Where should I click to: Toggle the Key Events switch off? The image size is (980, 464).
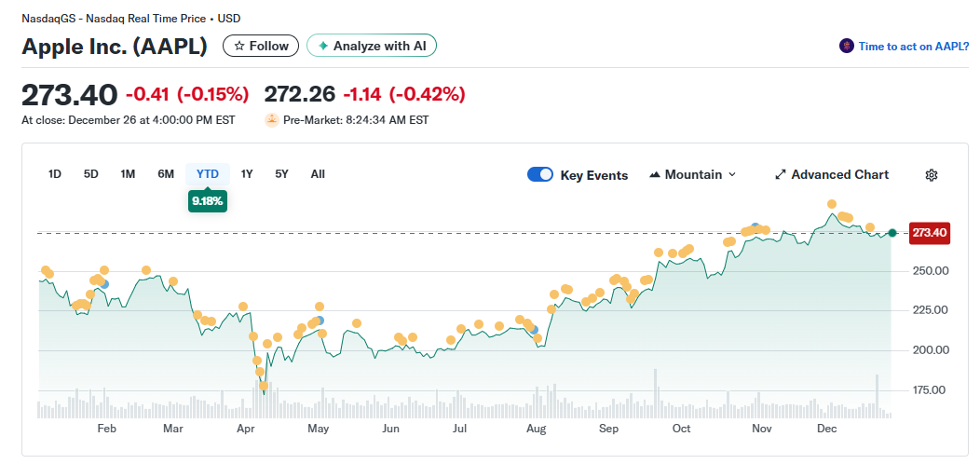540,174
